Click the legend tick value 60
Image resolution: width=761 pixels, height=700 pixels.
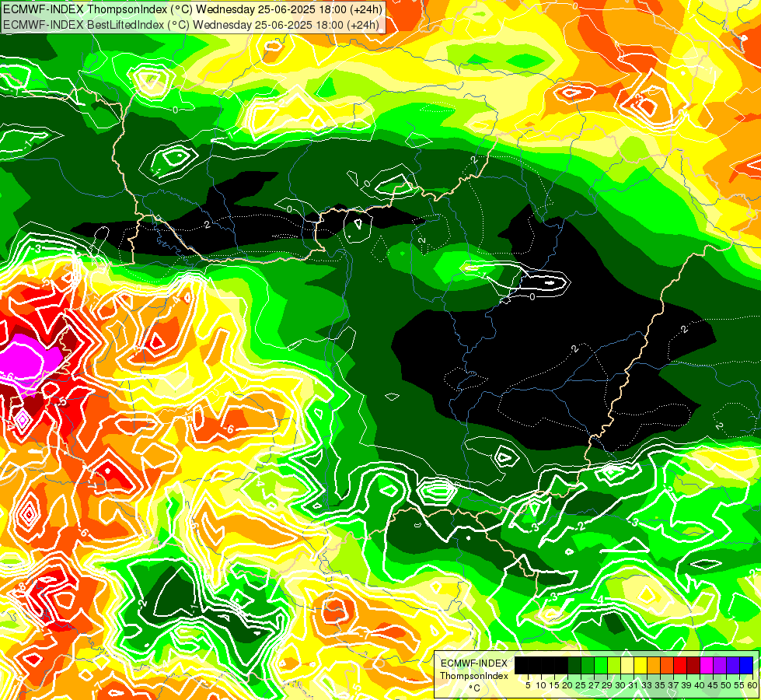coord(752,685)
